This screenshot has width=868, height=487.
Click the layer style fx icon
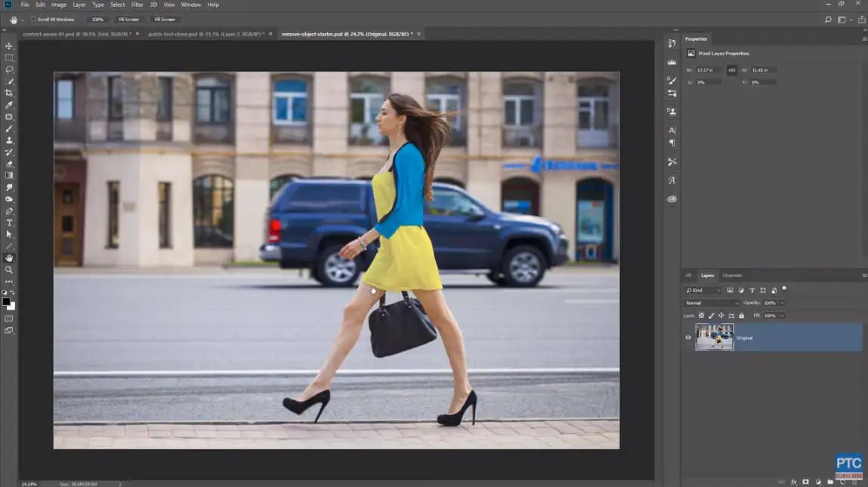click(794, 482)
